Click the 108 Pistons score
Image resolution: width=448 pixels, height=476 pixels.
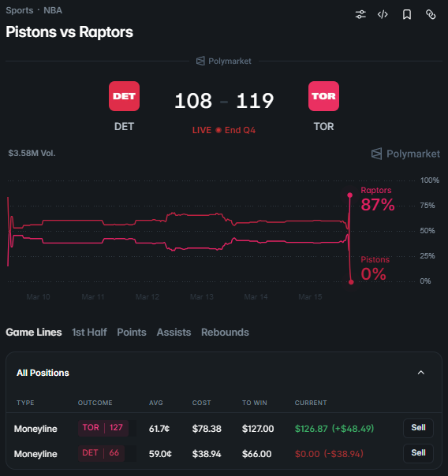pos(193,101)
